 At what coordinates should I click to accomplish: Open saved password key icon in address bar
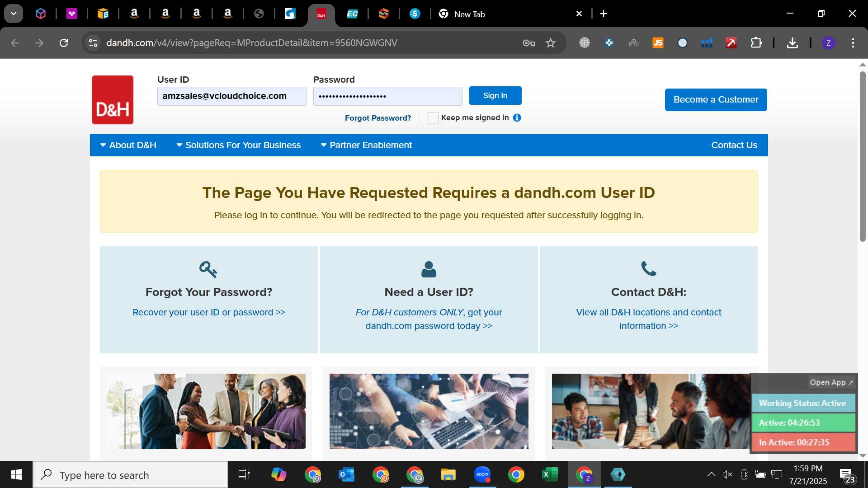pos(529,43)
